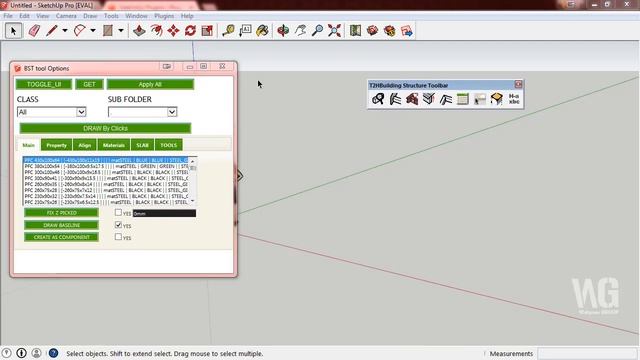Switch to the Materials tab

113,145
